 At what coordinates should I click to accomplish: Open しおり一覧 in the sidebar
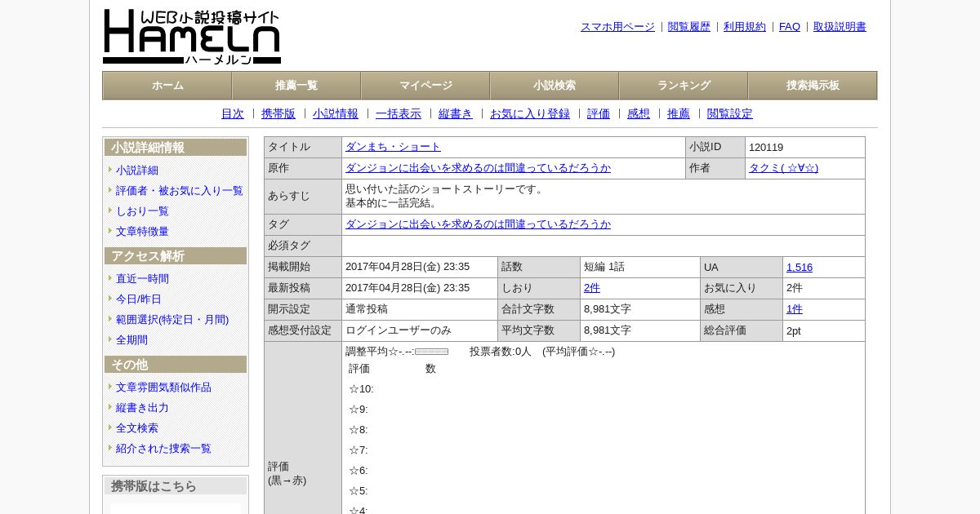(x=142, y=211)
